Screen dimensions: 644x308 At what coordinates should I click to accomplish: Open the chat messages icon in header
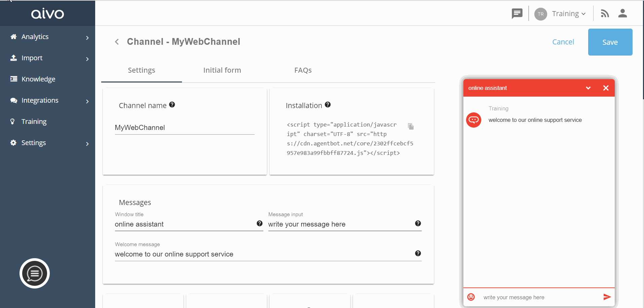pyautogui.click(x=517, y=14)
